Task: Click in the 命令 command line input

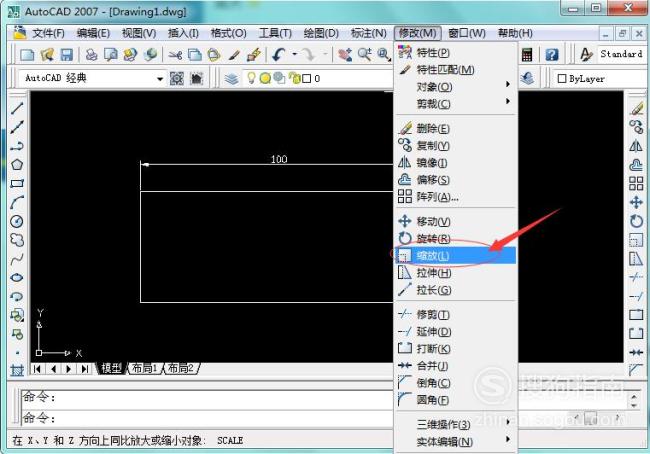Action: pos(207,418)
